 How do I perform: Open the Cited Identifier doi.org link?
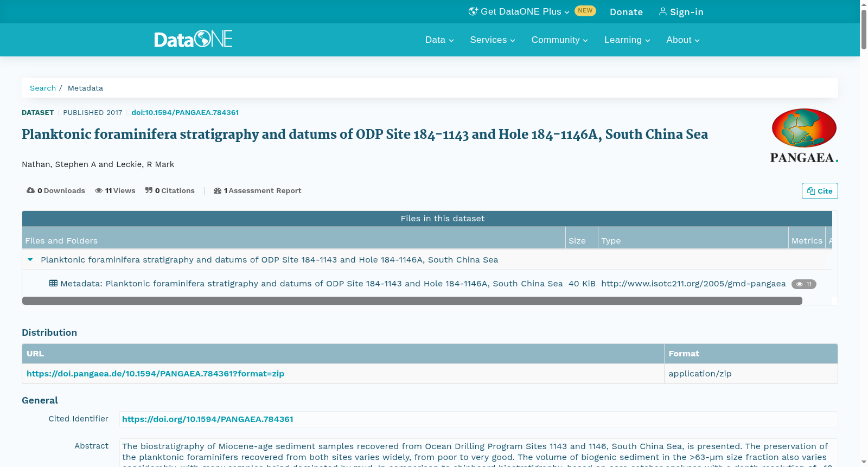click(x=208, y=419)
